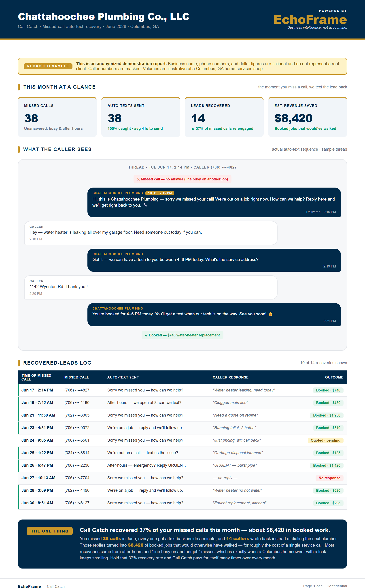Click auto-text "We're out on a call — text us the issue?"
The image size is (365, 588).
[x=143, y=453]
